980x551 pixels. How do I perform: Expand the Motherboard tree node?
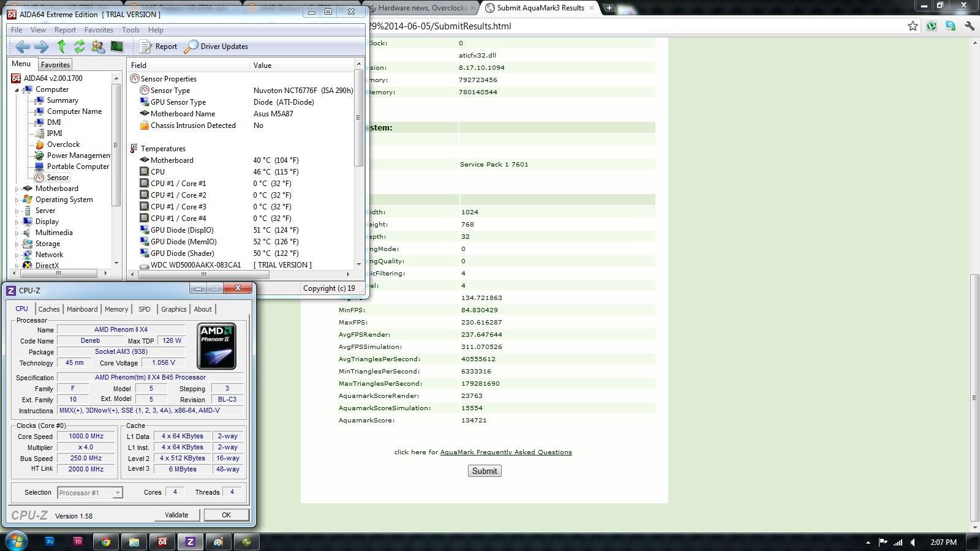click(17, 189)
